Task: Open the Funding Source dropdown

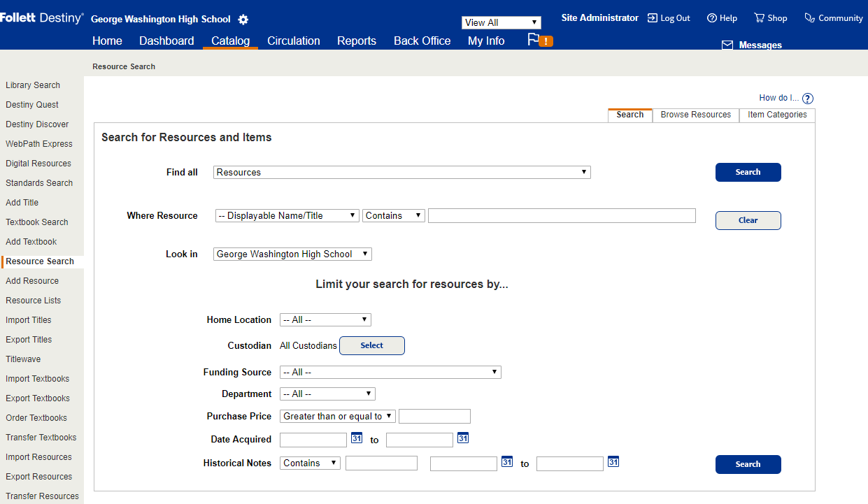Action: pos(390,373)
